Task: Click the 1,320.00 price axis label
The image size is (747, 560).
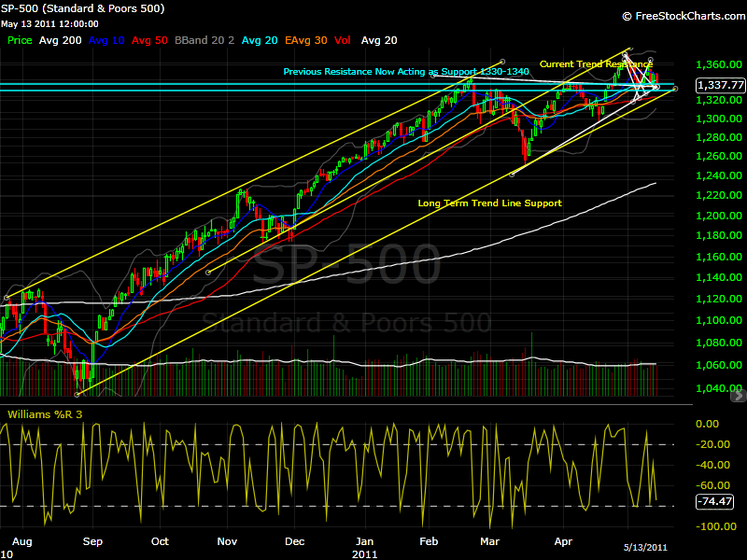Action: (719, 100)
